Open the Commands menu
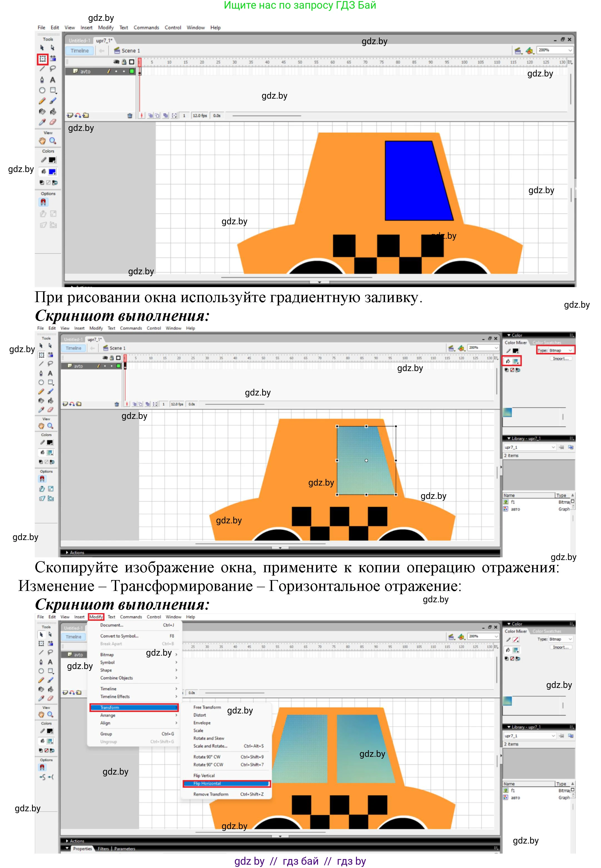The height and width of the screenshot is (868, 601). click(146, 28)
